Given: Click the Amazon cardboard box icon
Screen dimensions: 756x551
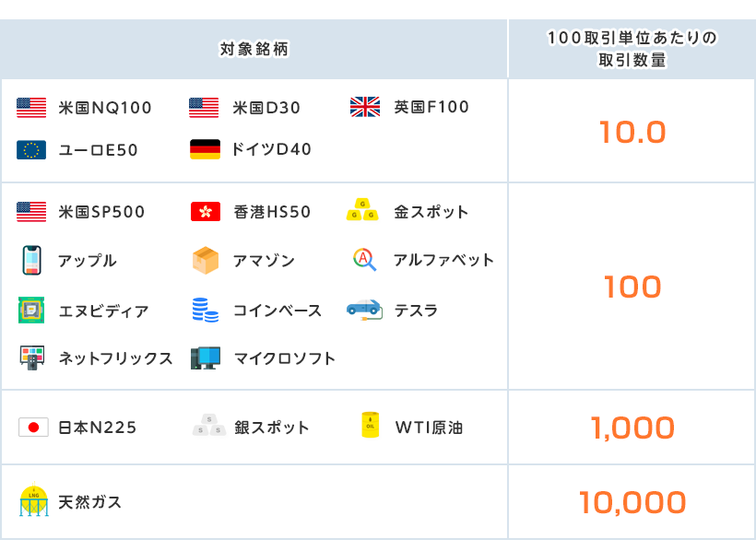Looking at the screenshot, I should pyautogui.click(x=205, y=261).
